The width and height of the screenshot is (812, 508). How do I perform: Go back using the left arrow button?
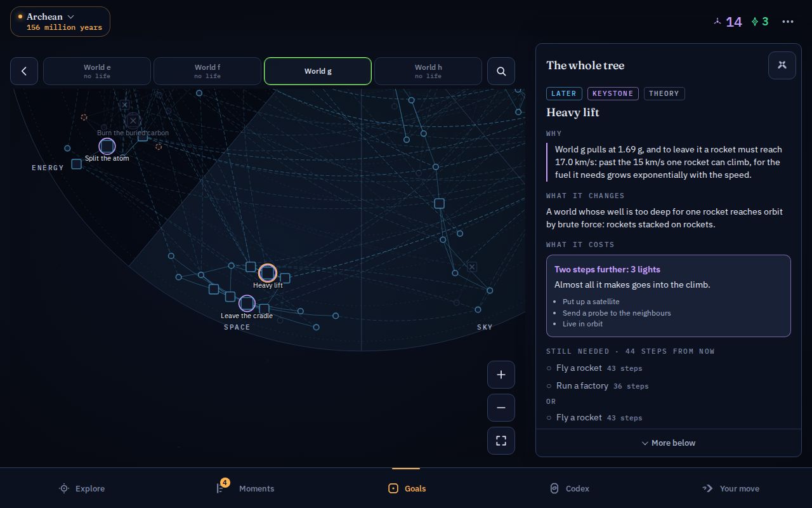click(24, 71)
